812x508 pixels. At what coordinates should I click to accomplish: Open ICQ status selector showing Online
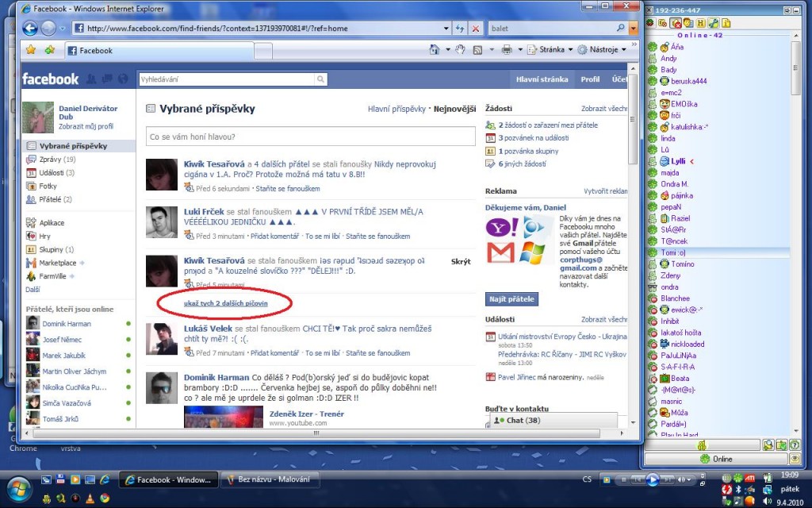[716, 460]
